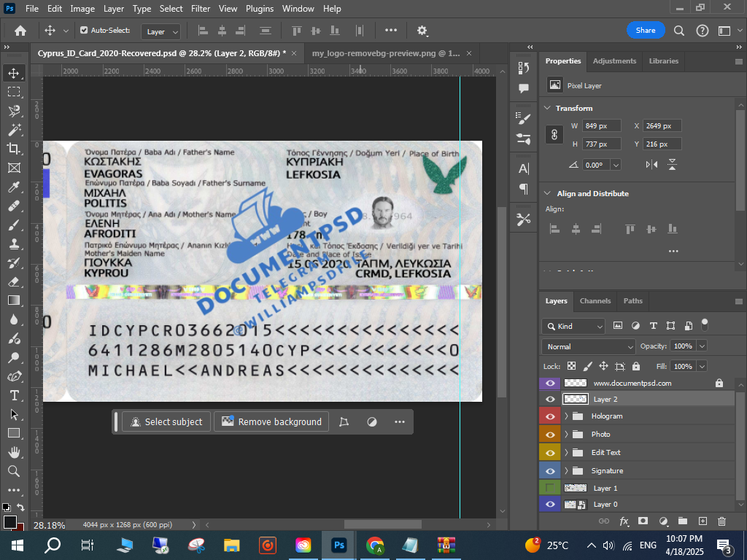Select the Pen tool
Screen dimensions: 747x560
pyautogui.click(x=14, y=377)
